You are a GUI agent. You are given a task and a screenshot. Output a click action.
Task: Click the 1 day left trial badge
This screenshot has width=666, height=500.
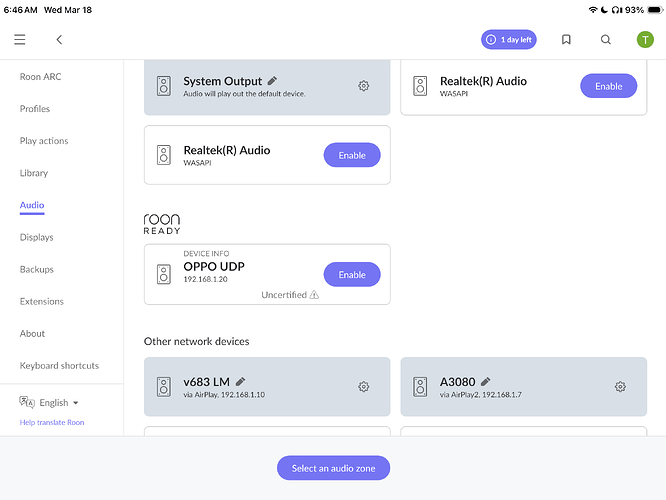pyautogui.click(x=508, y=40)
